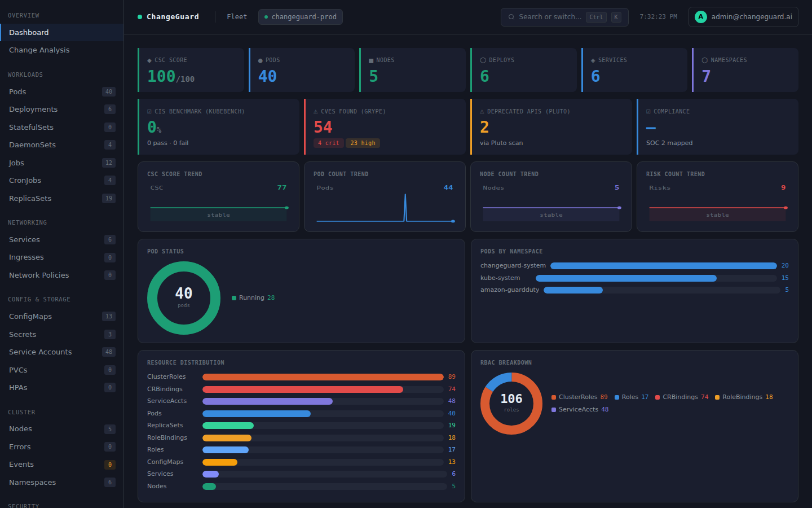Go to Pods in sidebar
This screenshot has height=508, width=812.
(x=62, y=91)
